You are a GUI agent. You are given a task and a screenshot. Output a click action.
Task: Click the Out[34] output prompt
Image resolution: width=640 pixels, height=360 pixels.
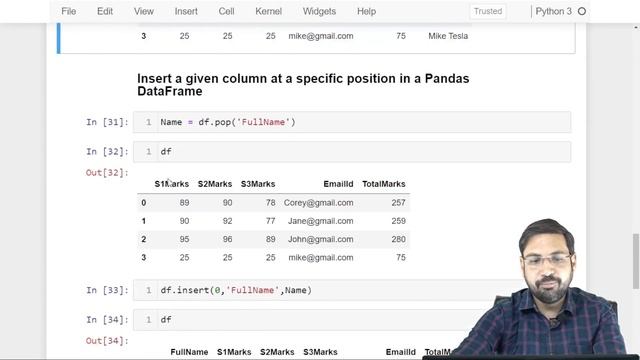pyautogui.click(x=107, y=341)
